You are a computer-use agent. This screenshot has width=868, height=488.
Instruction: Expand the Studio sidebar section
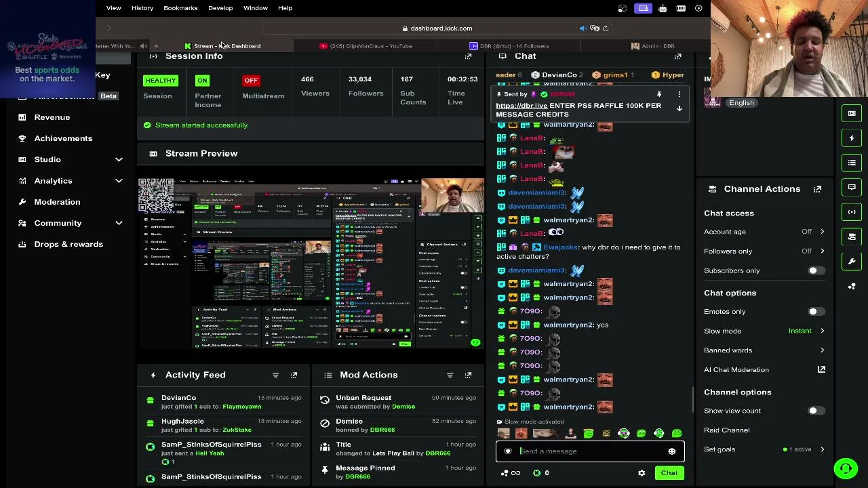(x=119, y=159)
